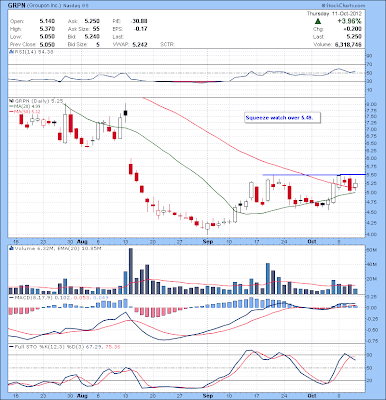Open the StockCharts.com watermark link
The width and height of the screenshot is (386, 400).
[343, 5]
